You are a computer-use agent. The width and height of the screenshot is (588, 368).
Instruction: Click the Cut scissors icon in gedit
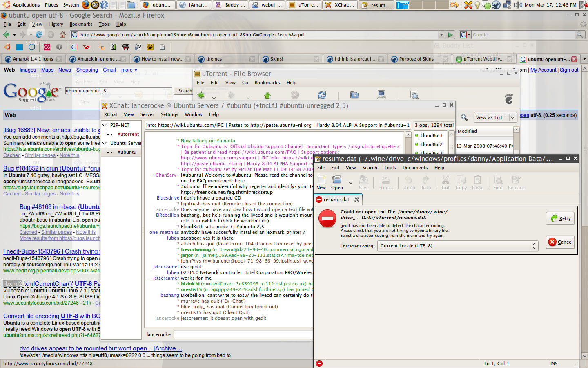445,180
